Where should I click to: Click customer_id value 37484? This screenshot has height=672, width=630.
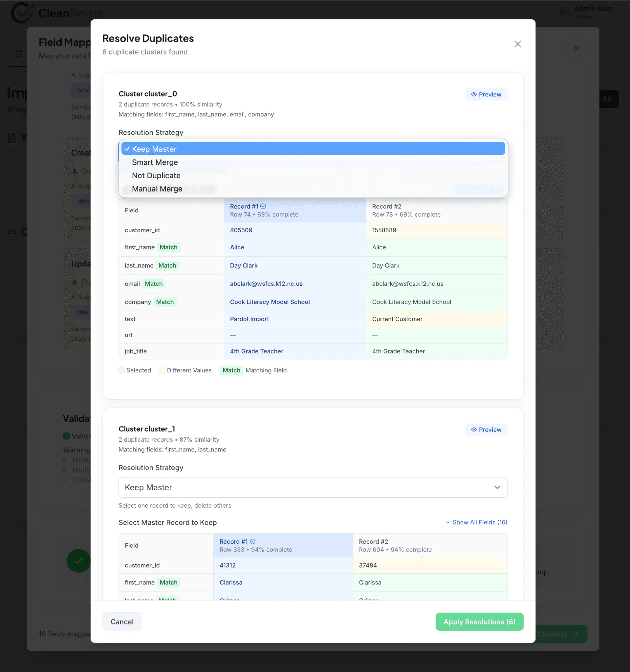(368, 565)
